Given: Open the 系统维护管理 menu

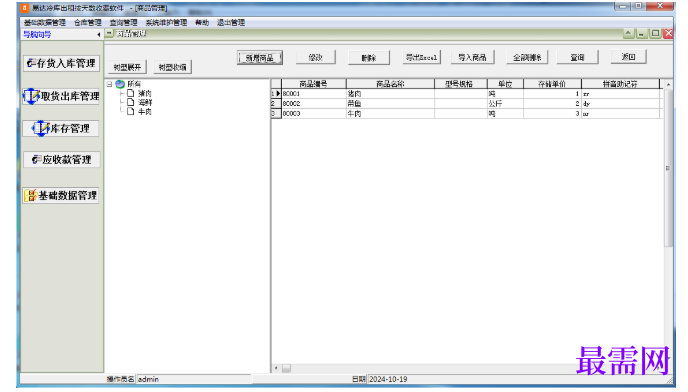Looking at the screenshot, I should (x=166, y=22).
